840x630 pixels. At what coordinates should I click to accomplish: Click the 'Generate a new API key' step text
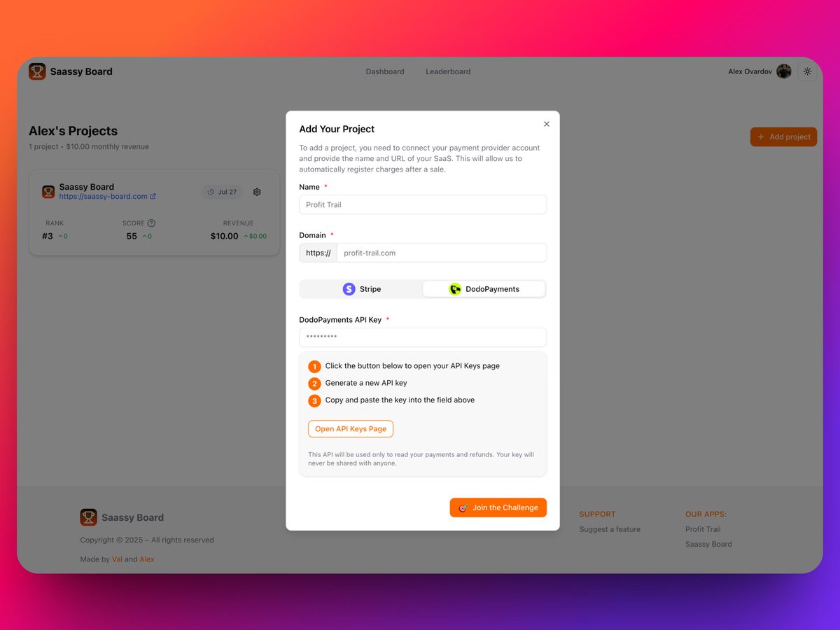coord(366,383)
